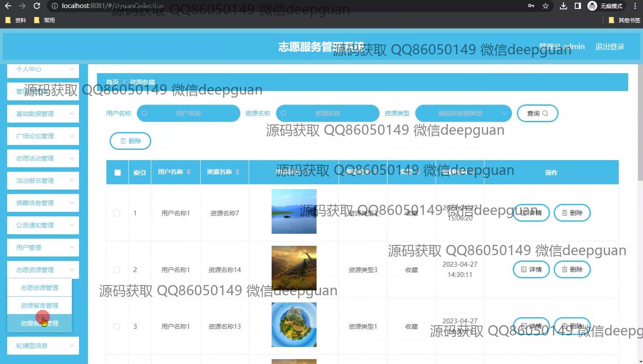Go to 首页 in the breadcrumb

pyautogui.click(x=112, y=82)
